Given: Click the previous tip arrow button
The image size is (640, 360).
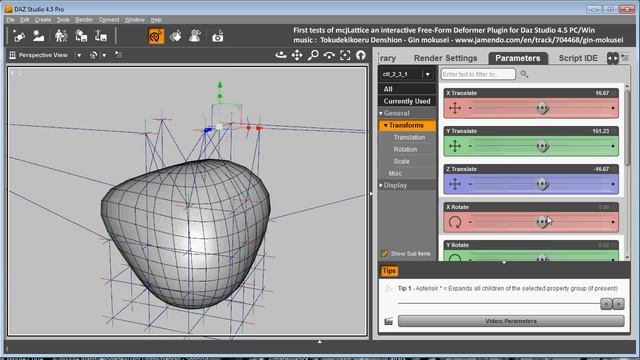Looking at the screenshot, I should 606,304.
